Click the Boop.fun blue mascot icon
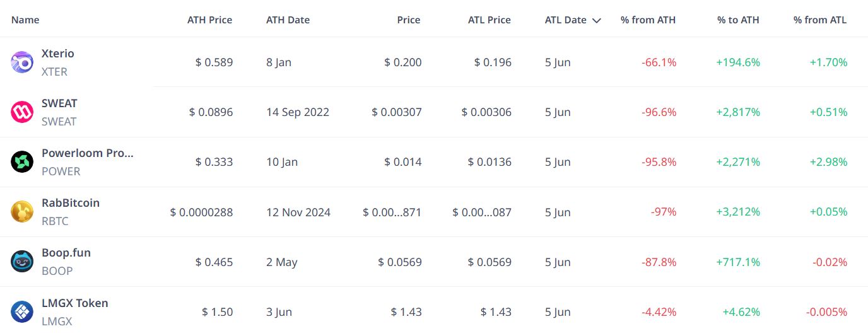This screenshot has height=336, width=868. 22,262
